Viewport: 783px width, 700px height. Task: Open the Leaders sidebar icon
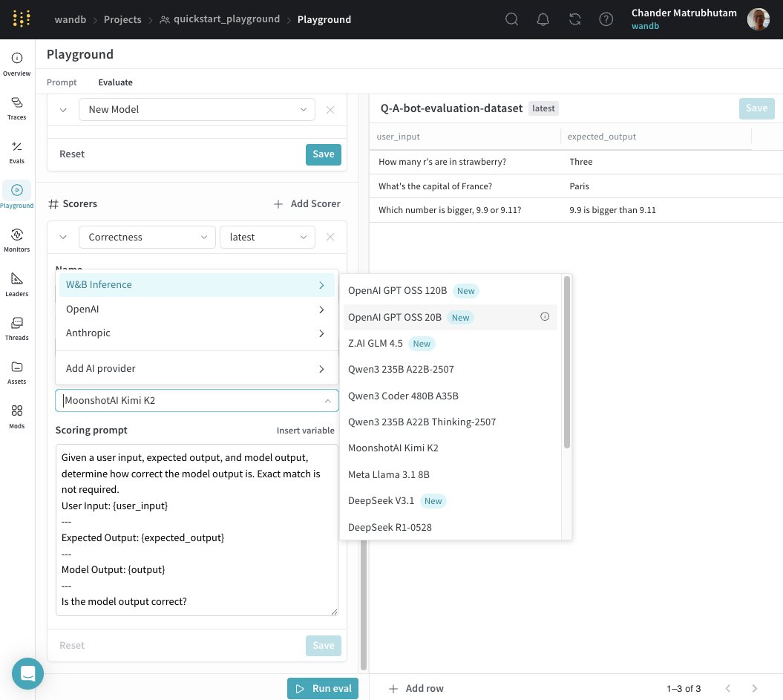[17, 284]
